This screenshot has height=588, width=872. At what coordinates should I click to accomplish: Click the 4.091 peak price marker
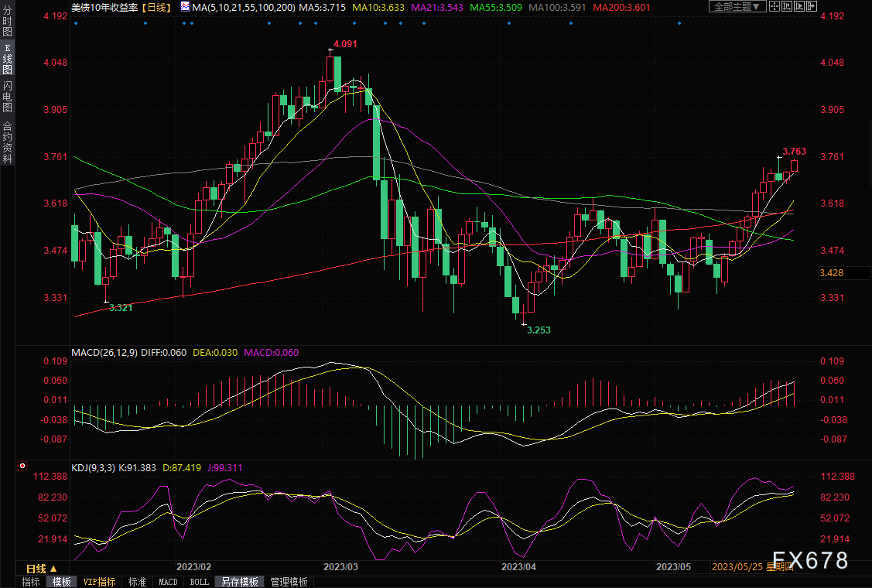coord(345,44)
